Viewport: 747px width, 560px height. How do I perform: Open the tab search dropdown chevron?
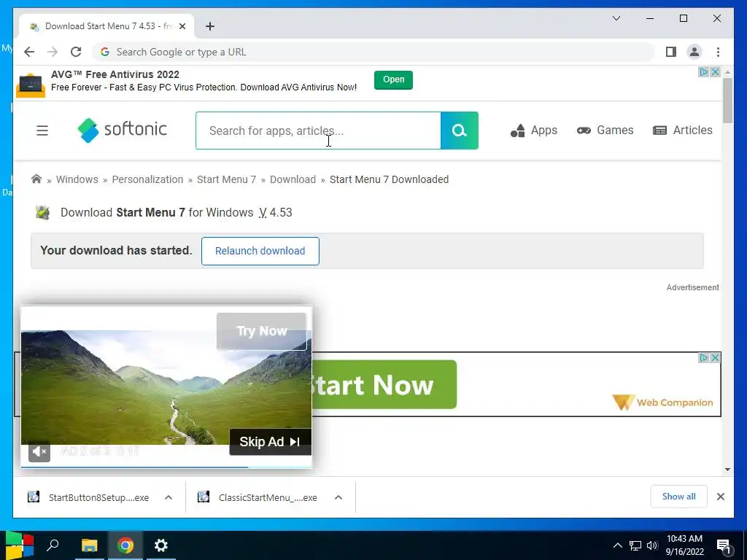point(616,18)
